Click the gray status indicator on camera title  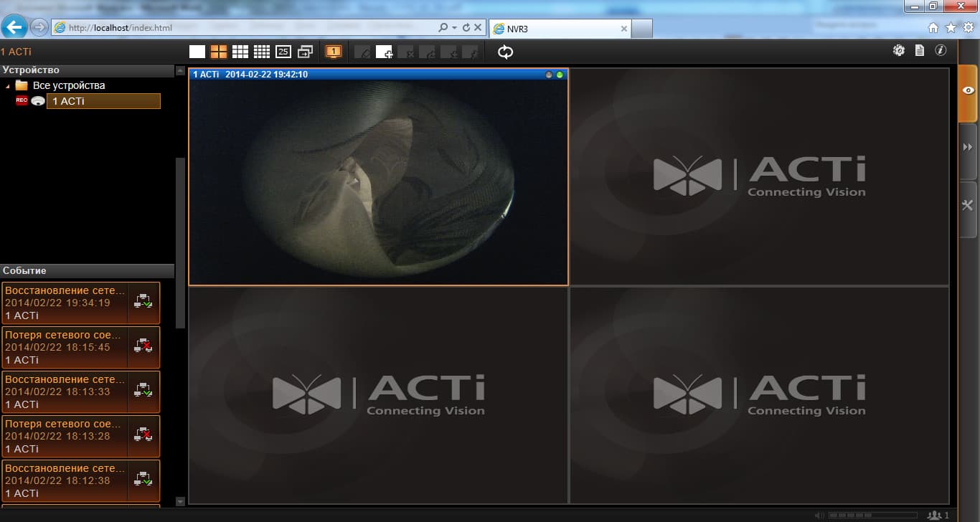(550, 75)
